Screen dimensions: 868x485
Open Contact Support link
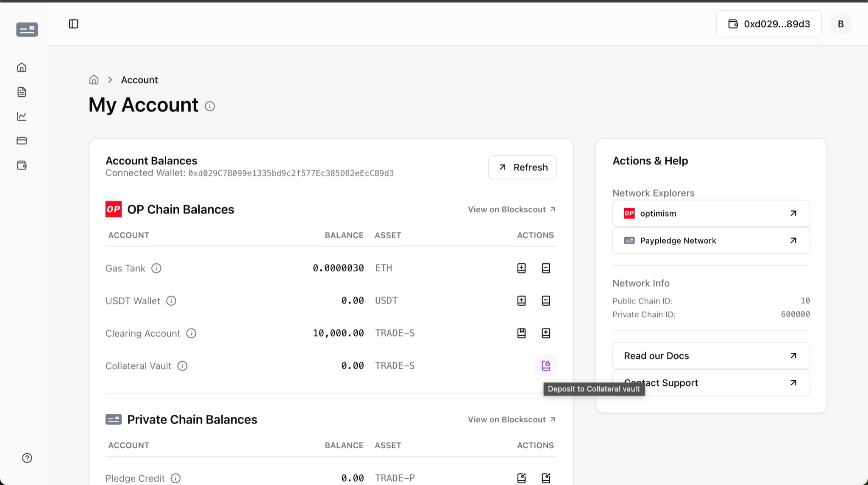(711, 383)
